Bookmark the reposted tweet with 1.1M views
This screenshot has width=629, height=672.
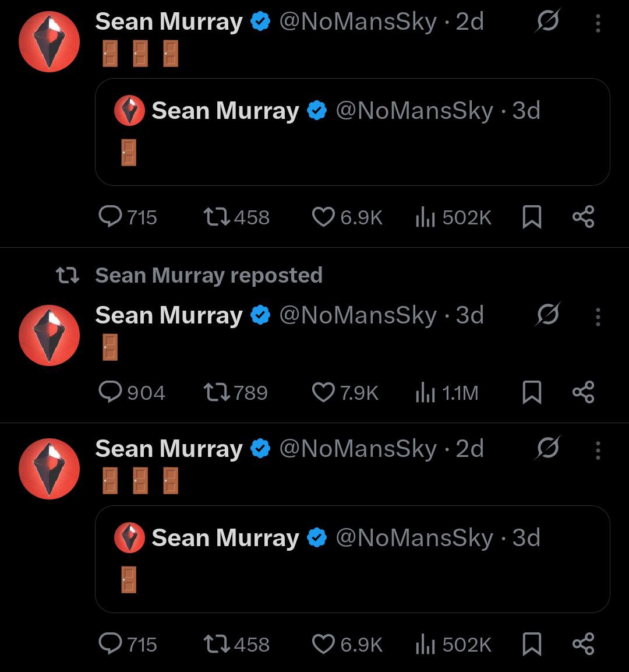(x=531, y=392)
